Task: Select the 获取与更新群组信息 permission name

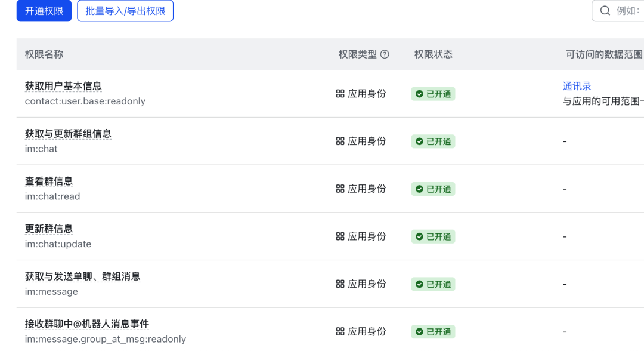Action: point(68,134)
